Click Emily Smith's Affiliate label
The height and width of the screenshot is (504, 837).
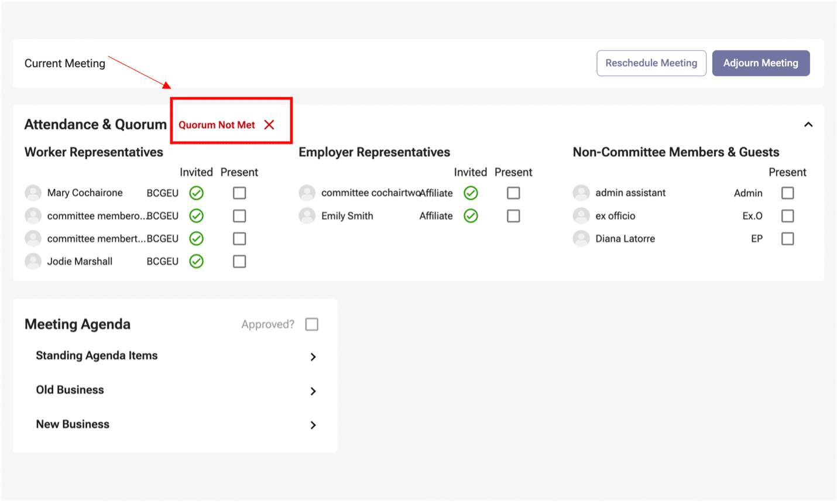point(436,215)
